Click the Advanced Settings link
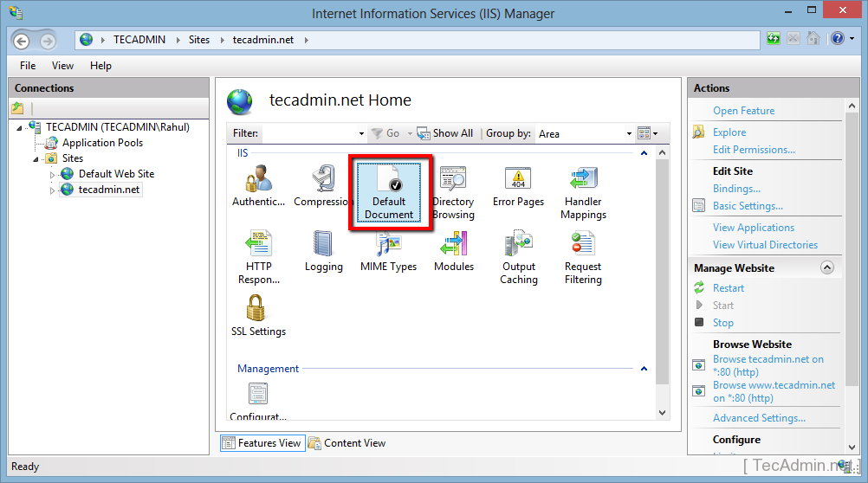 pyautogui.click(x=759, y=418)
